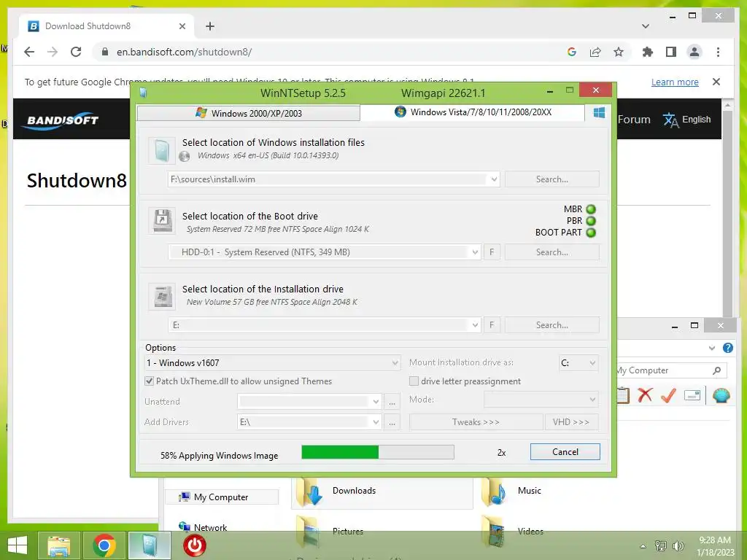Click the Applying Windows Image progress bar
747x560 pixels.
click(378, 452)
